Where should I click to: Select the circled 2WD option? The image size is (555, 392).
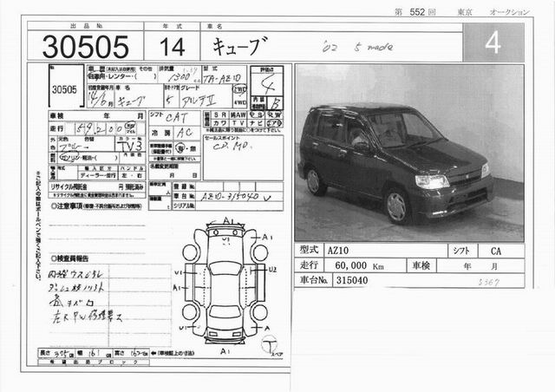tap(239, 89)
